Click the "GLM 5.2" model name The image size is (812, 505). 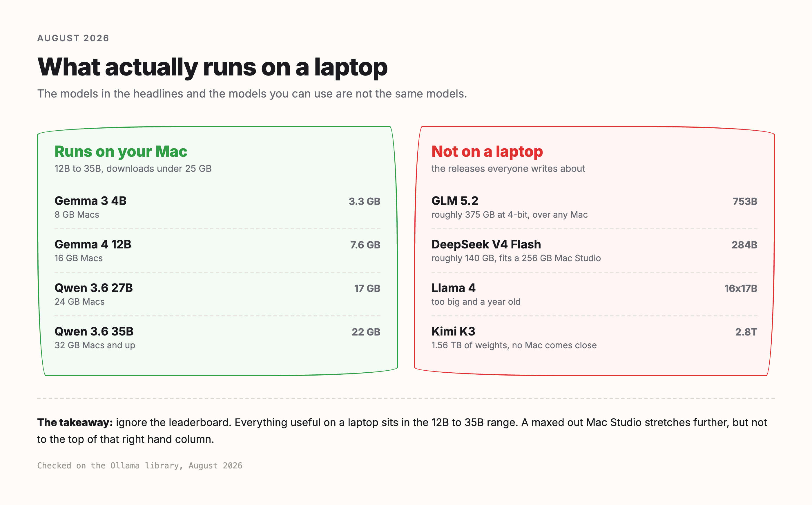454,201
